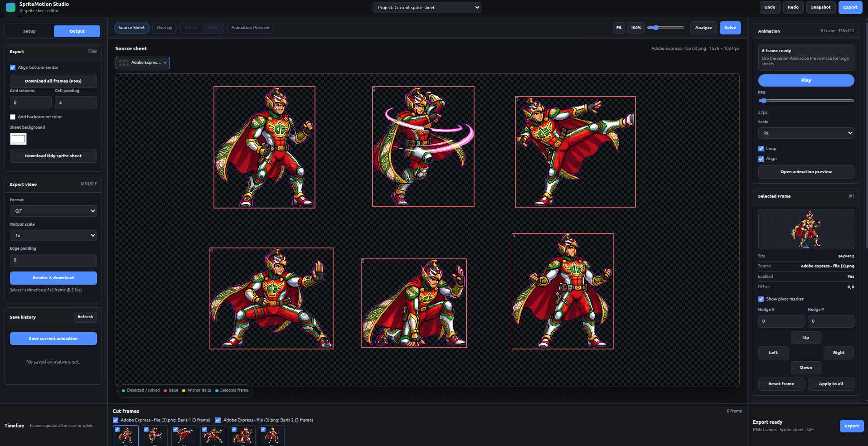Select frame 2 spinning sprite on sheet

[x=423, y=146]
